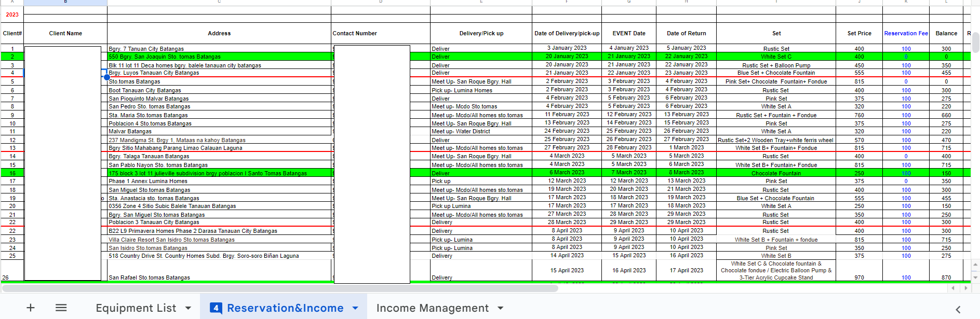980x319 pixels.
Task: Add a new sheet with the plus button
Action: point(31,308)
